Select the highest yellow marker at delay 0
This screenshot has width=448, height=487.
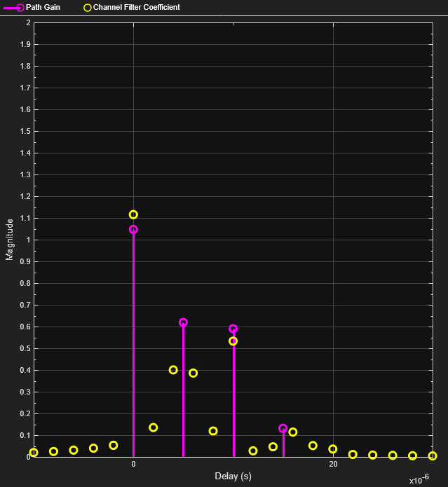133,214
